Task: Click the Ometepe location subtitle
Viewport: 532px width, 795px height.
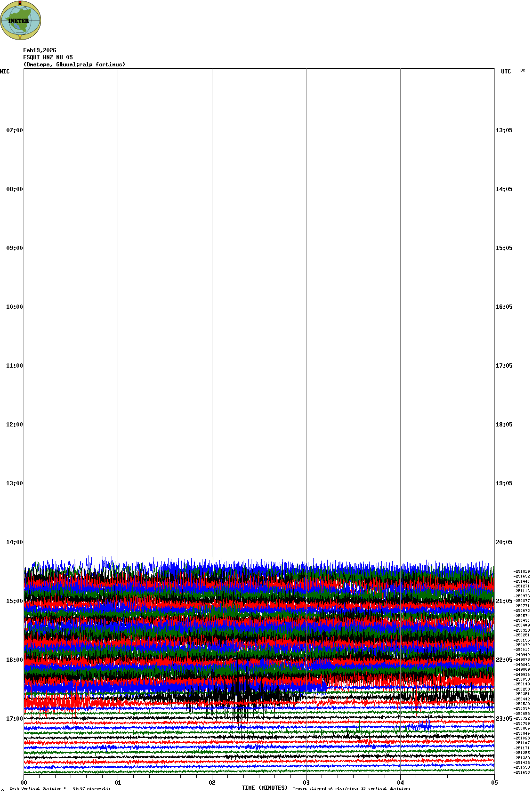Action: (x=74, y=64)
